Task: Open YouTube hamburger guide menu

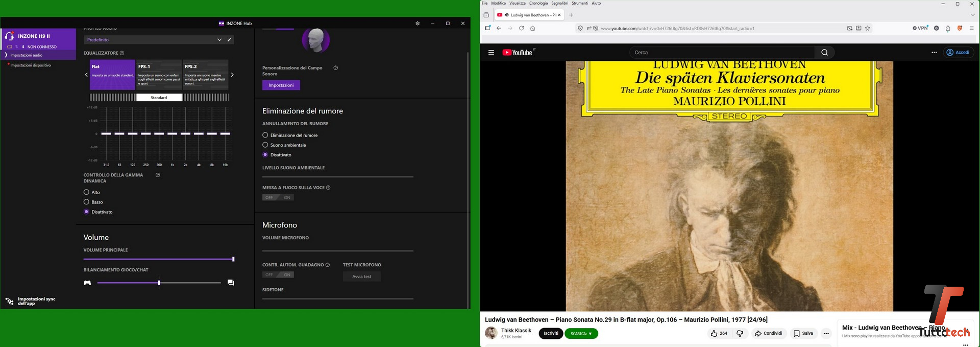Action: 491,53
